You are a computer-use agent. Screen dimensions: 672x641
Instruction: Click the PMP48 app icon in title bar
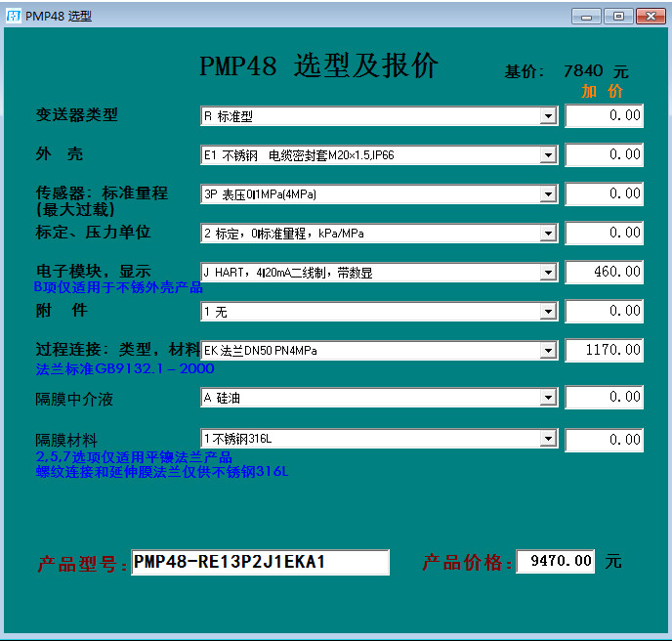coord(13,16)
